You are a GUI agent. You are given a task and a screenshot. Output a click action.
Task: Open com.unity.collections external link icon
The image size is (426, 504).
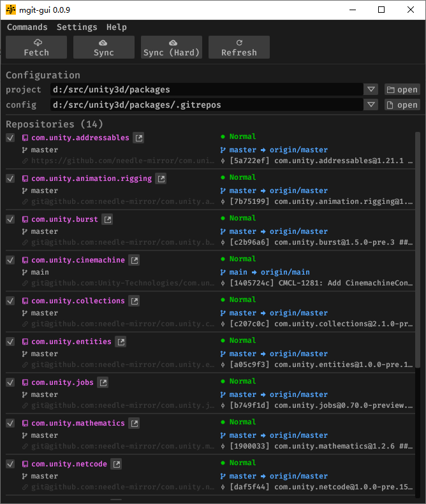(135, 301)
